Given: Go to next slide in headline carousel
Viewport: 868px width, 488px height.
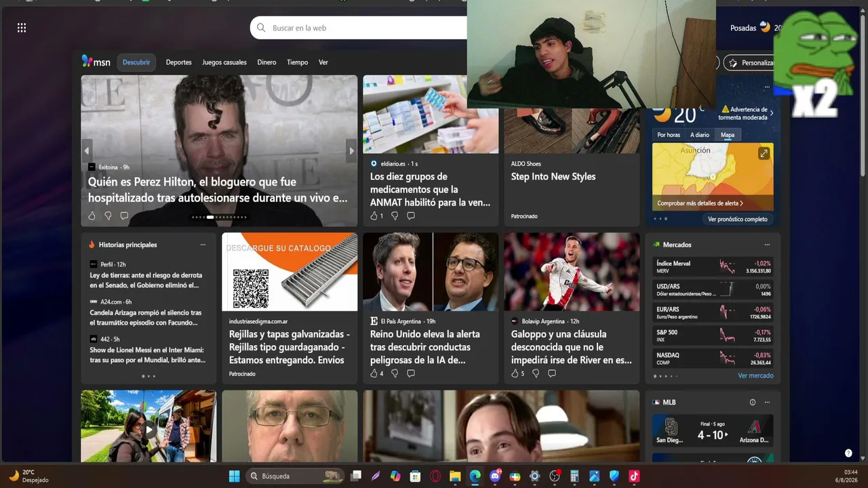Looking at the screenshot, I should click(351, 150).
